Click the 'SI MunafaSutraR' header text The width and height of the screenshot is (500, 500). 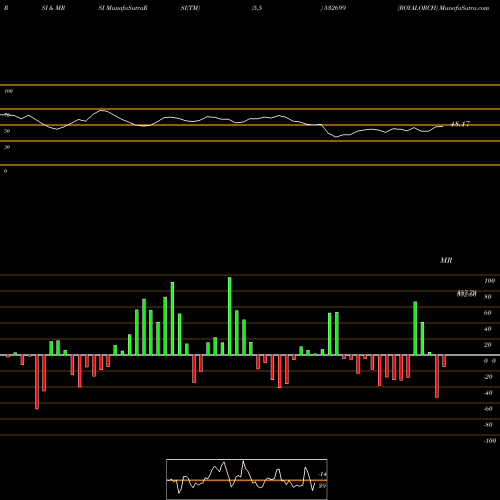coord(123,8)
